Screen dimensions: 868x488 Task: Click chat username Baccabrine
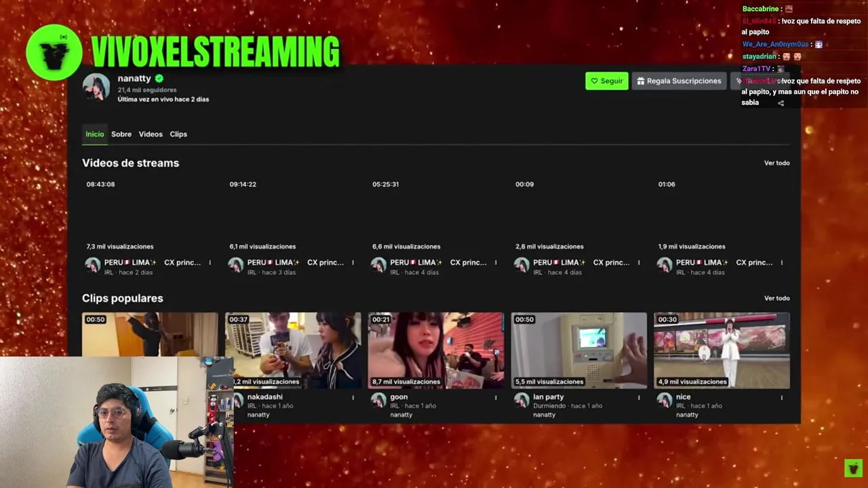760,9
